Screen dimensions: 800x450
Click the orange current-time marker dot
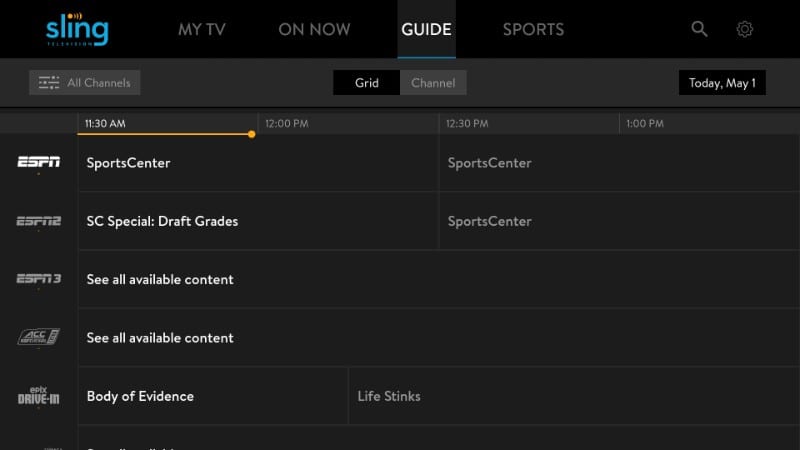(x=252, y=134)
